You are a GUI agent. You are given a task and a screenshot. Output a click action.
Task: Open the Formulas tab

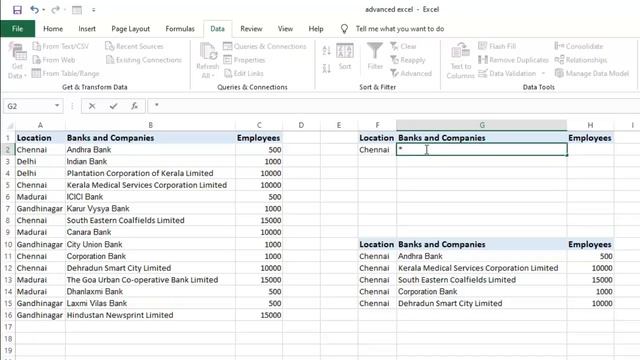point(180,29)
